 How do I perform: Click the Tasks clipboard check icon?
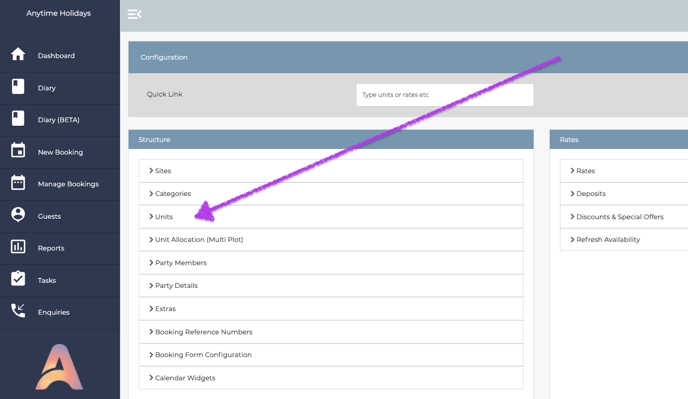click(18, 278)
